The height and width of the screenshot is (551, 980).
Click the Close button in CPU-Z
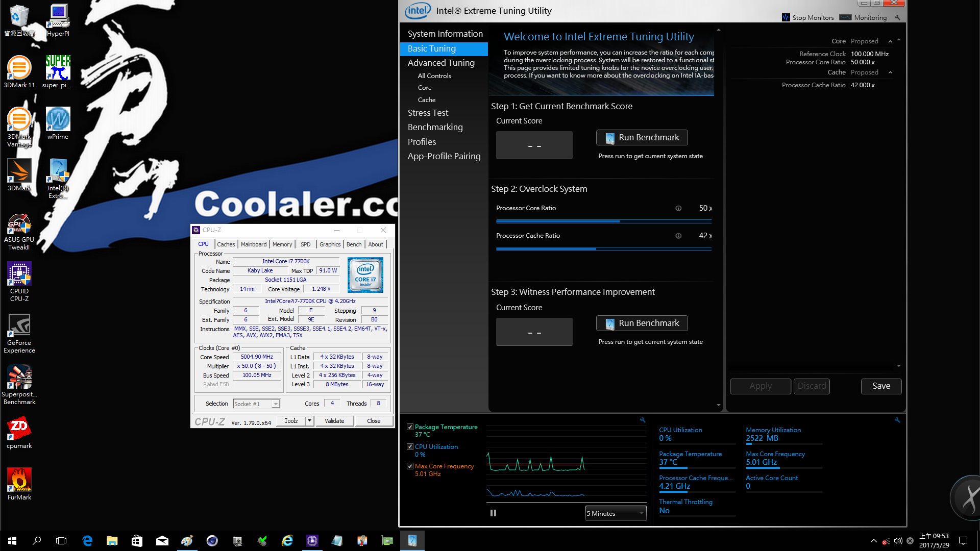374,421
